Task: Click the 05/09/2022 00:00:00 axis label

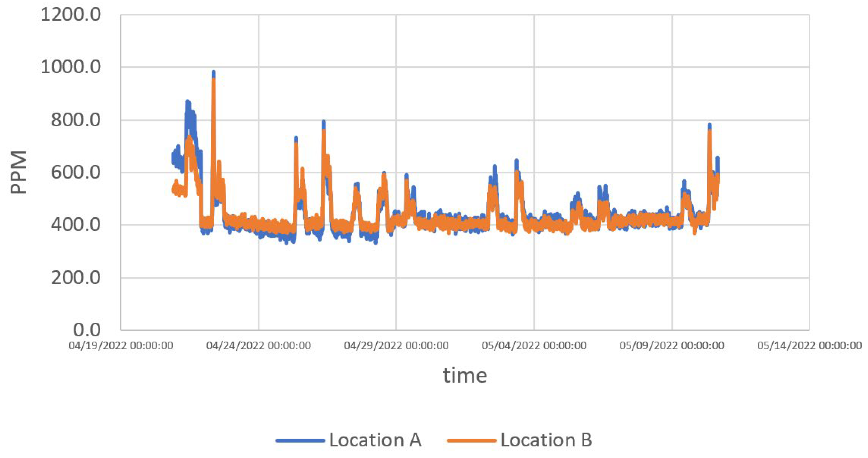Action: click(x=672, y=346)
